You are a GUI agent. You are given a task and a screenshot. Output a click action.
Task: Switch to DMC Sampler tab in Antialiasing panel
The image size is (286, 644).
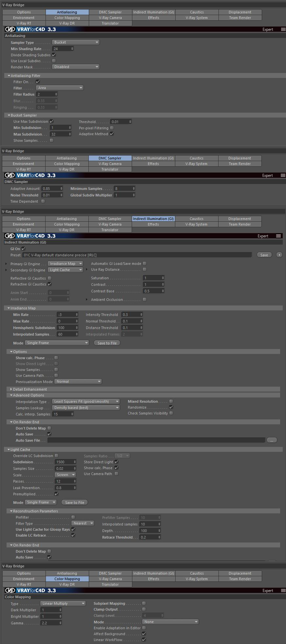110,12
